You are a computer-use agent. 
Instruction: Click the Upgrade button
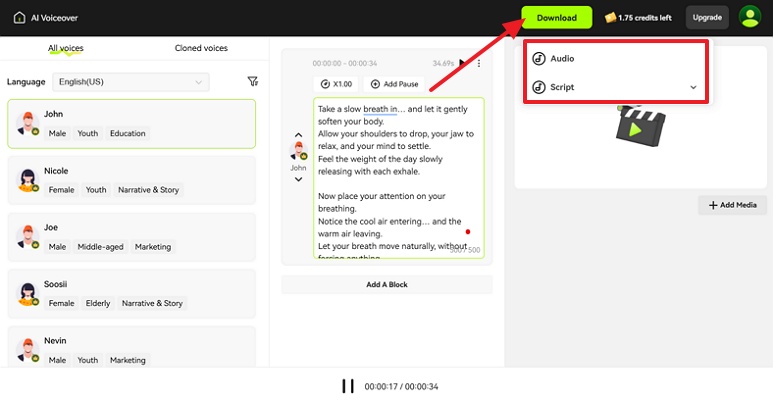click(x=707, y=17)
